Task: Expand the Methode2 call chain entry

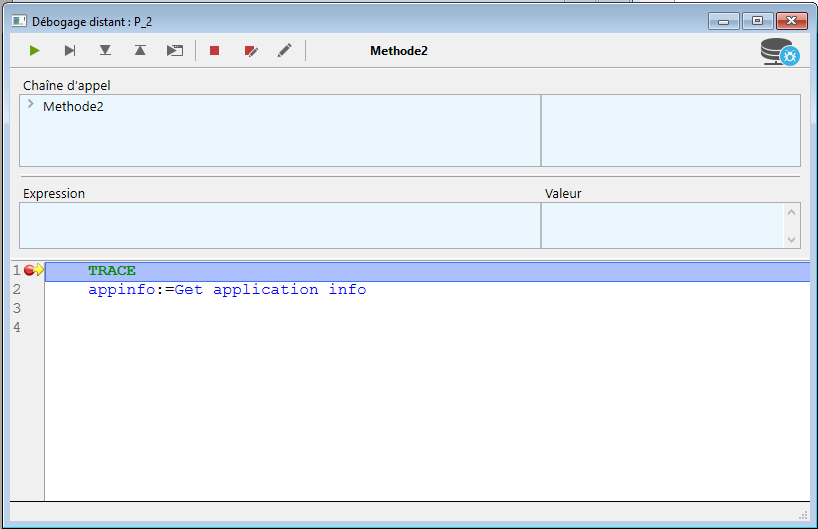Action: 31,105
